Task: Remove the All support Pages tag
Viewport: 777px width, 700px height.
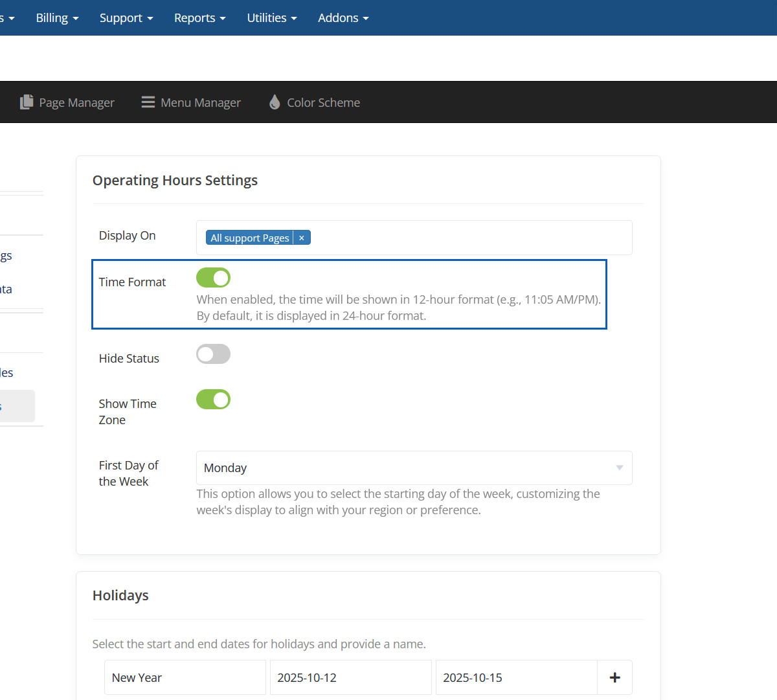Action: [302, 238]
